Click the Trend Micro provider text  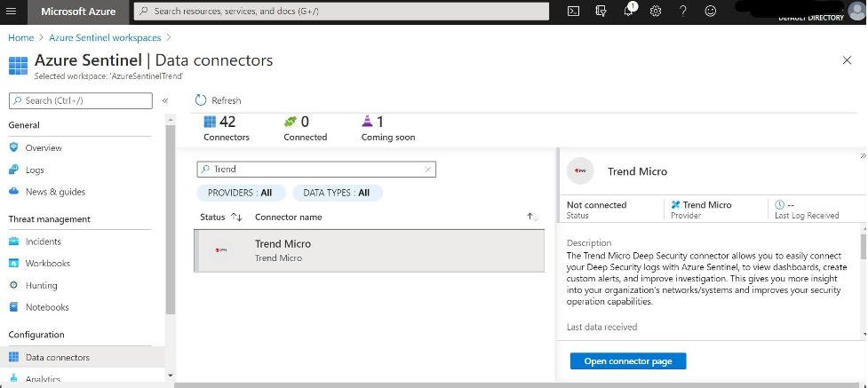(x=707, y=205)
